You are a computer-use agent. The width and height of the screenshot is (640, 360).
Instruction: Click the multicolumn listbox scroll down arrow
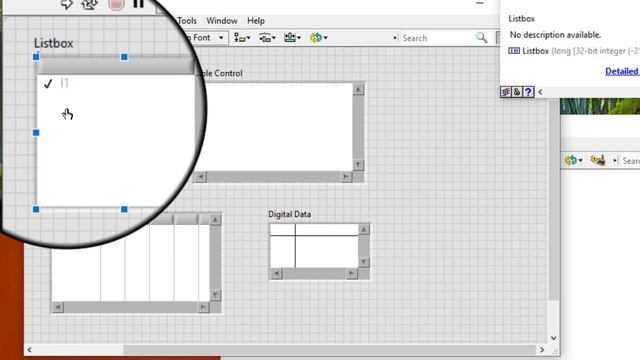coord(215,295)
